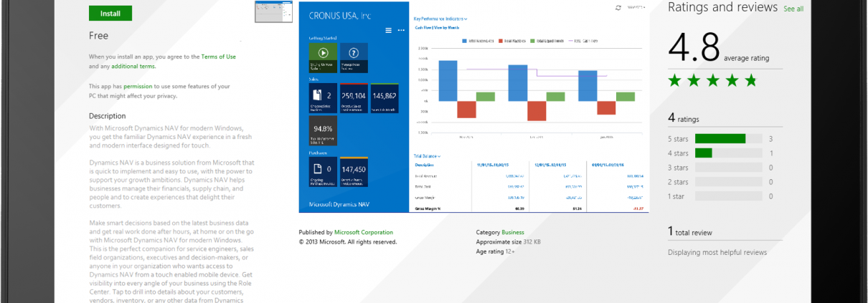This screenshot has height=303, width=868.
Task: Click the 1 star rating bar
Action: (x=727, y=196)
